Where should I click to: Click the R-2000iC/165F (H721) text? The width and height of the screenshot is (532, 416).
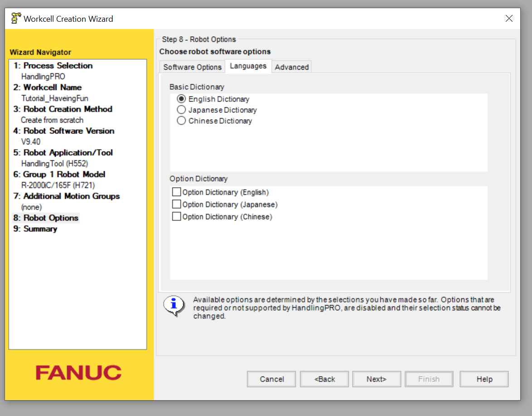[58, 185]
